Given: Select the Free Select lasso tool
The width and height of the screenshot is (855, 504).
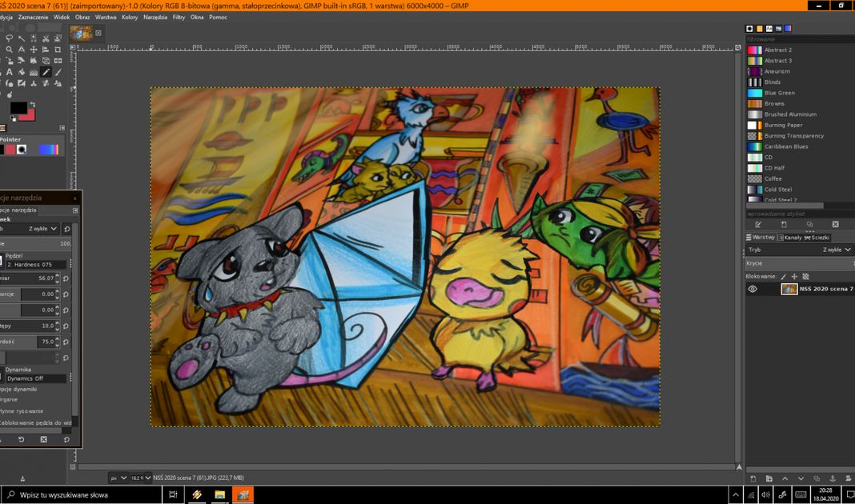Looking at the screenshot, I should coord(10,38).
